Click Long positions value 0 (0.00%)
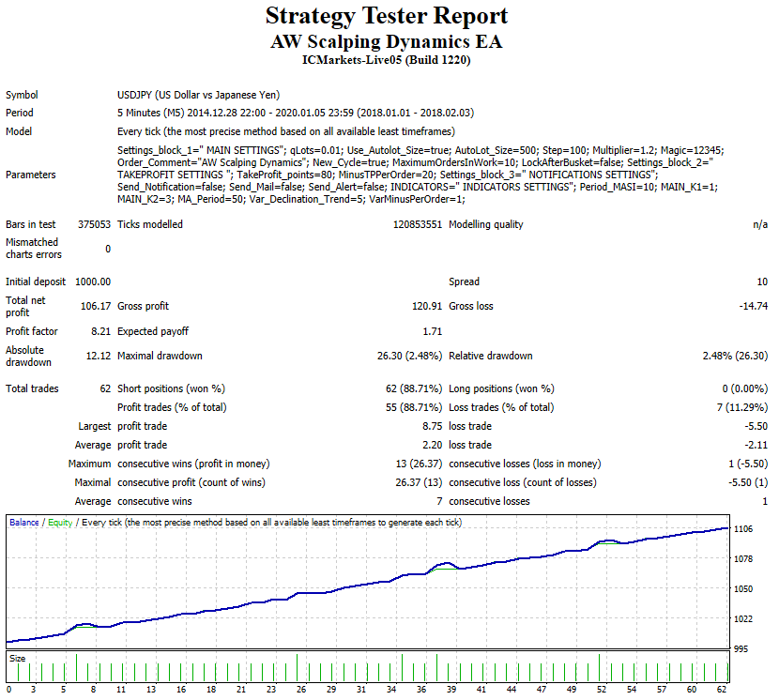The height and width of the screenshot is (700, 779). click(745, 388)
